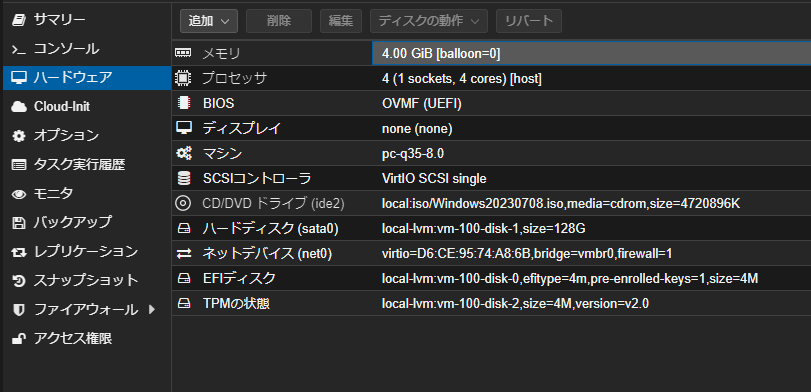Select the EFIディスク label

tap(239, 279)
